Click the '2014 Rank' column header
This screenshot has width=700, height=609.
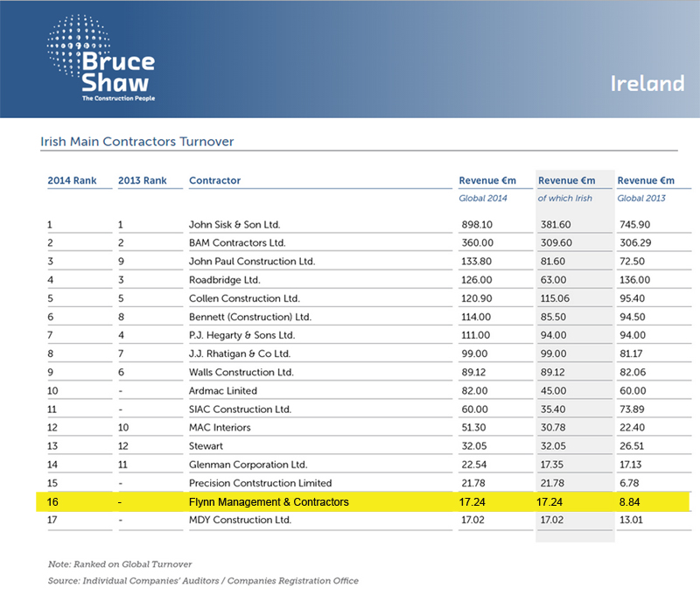tap(72, 180)
